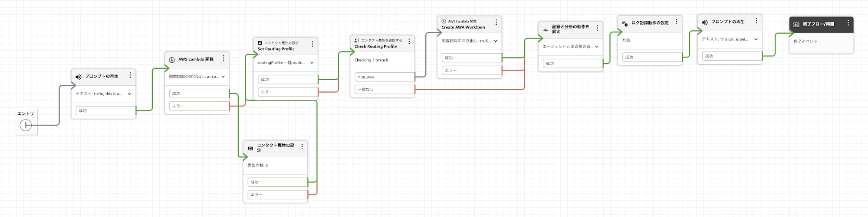Screen dimensions: 868x217
Task: Click speaker icon on Hello prompt block
Action: pos(79,77)
